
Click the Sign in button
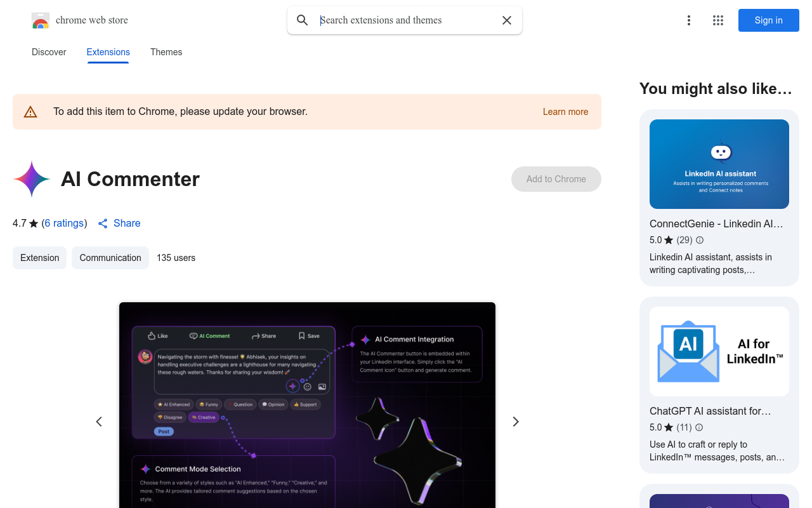769,20
